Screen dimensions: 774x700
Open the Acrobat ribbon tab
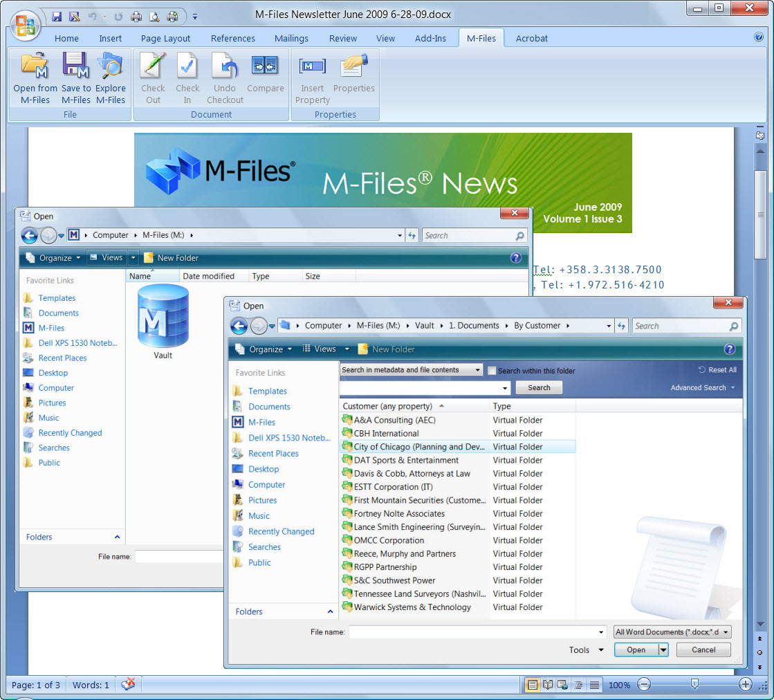(532, 38)
